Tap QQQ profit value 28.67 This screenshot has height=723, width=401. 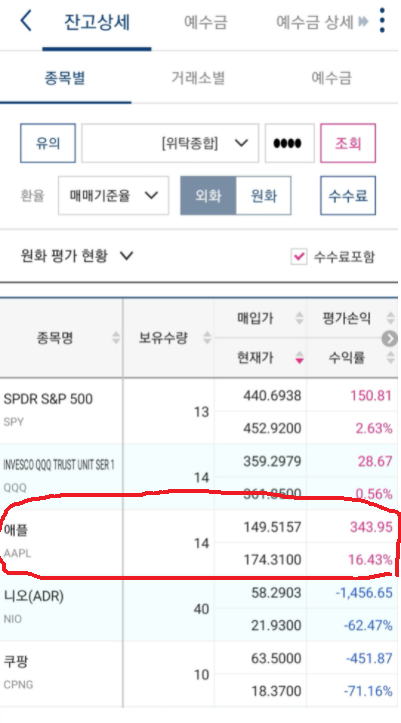point(375,461)
